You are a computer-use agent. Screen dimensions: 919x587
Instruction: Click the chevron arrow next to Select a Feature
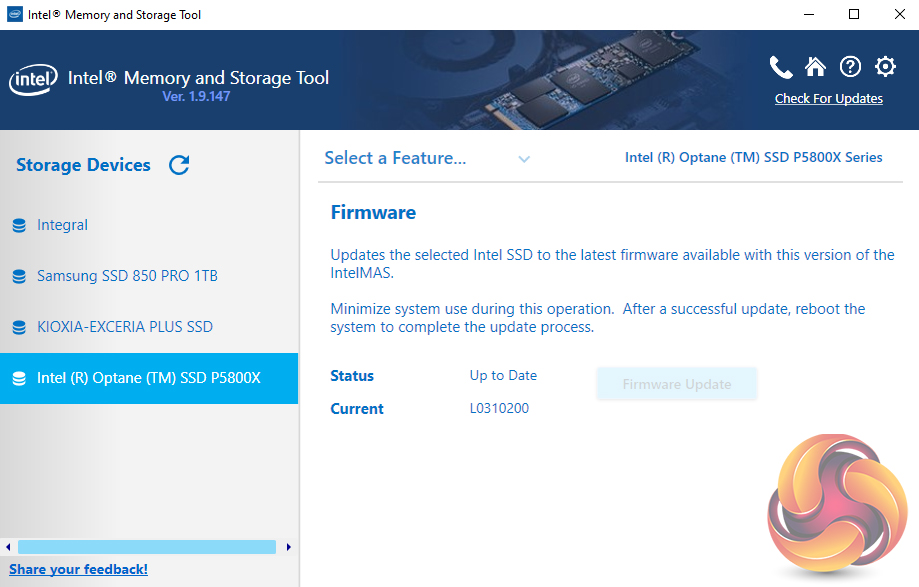point(524,159)
